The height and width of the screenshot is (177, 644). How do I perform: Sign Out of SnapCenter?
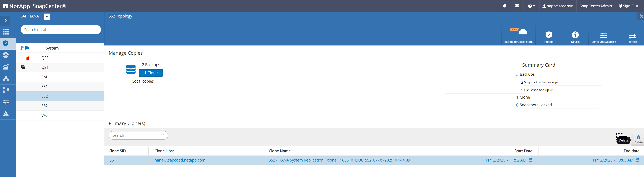click(629, 6)
